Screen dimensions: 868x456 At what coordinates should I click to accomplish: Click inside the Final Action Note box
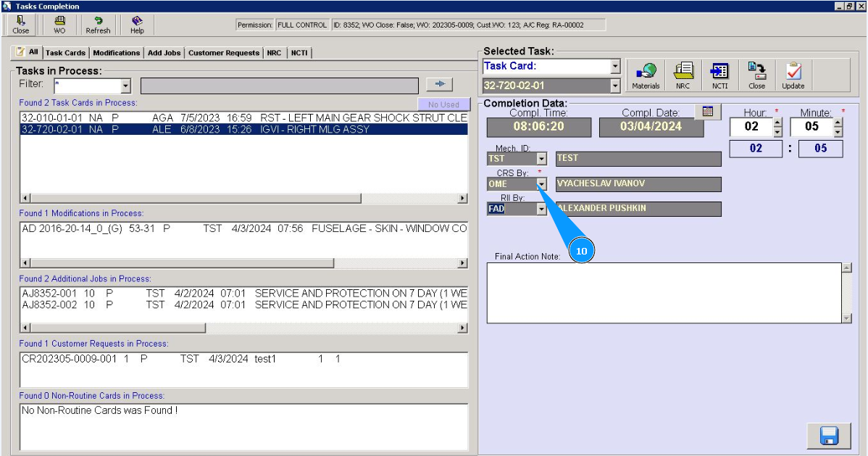pos(664,293)
